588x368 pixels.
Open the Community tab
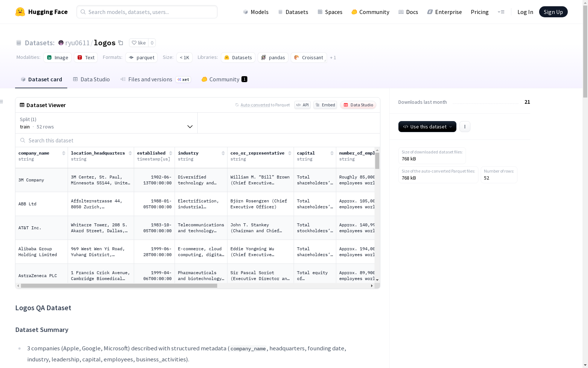point(224,79)
